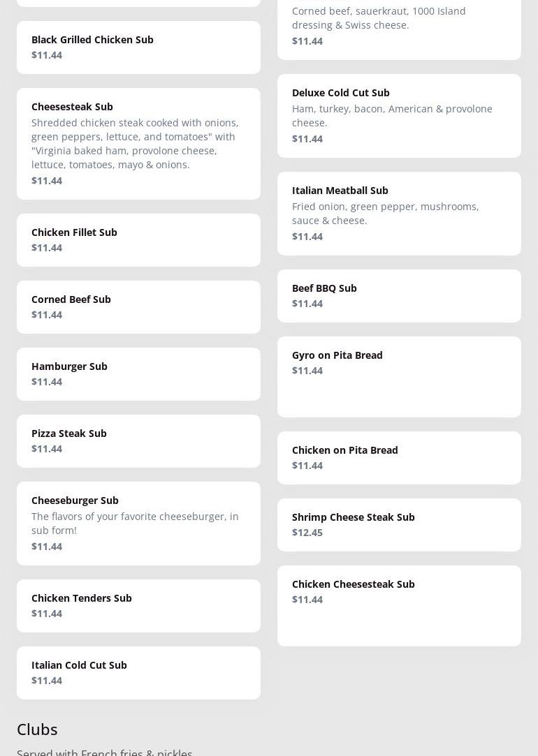Select Chicken on Pita Bread

tap(399, 457)
